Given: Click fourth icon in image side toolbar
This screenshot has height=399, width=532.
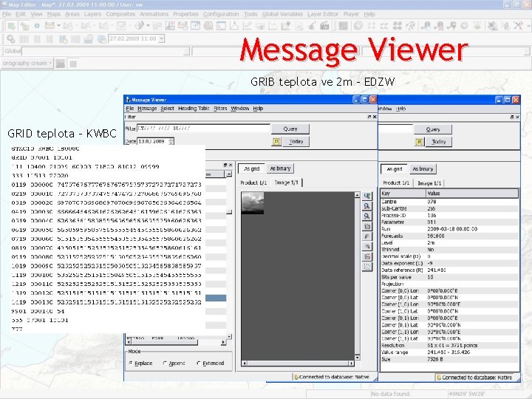Looking at the screenshot, I should pos(367,226).
